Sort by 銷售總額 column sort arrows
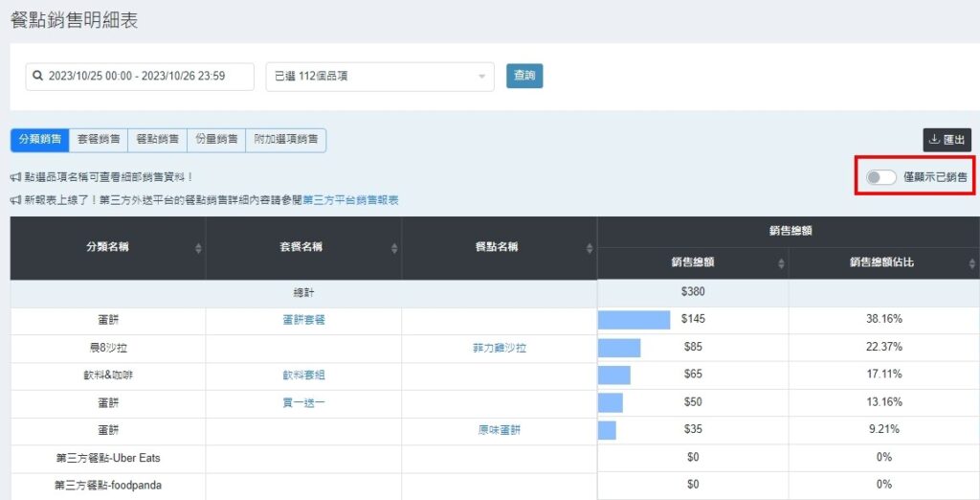Image resolution: width=980 pixels, height=500 pixels. coord(780,263)
